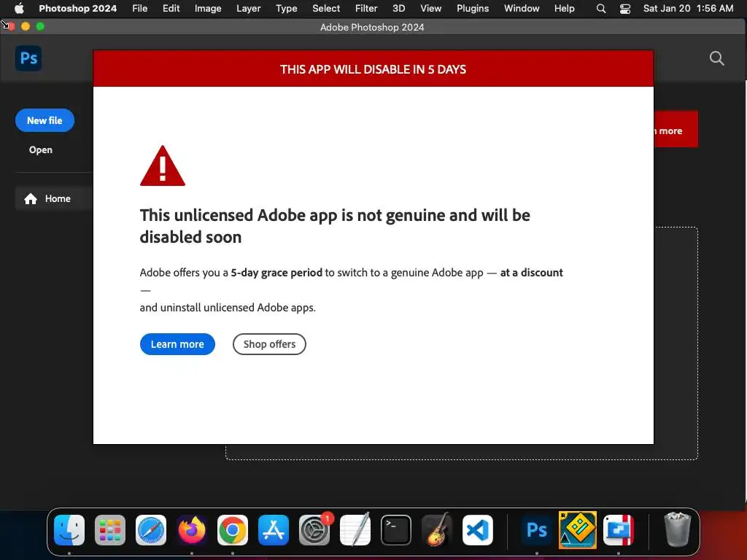
Task: Click the New file button
Action: (x=44, y=120)
